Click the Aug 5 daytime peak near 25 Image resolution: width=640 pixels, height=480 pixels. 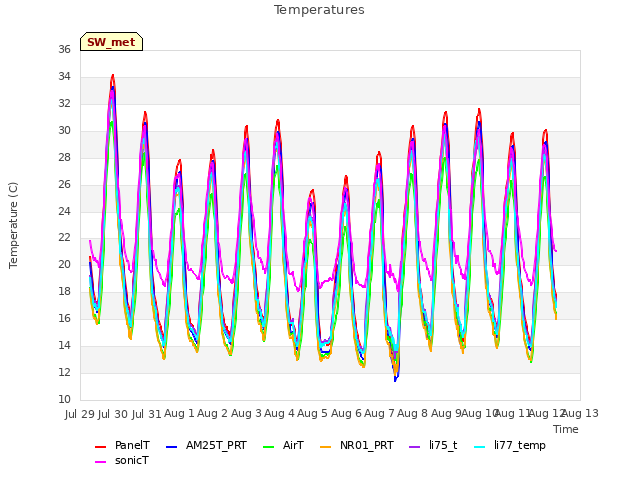[x=312, y=191]
